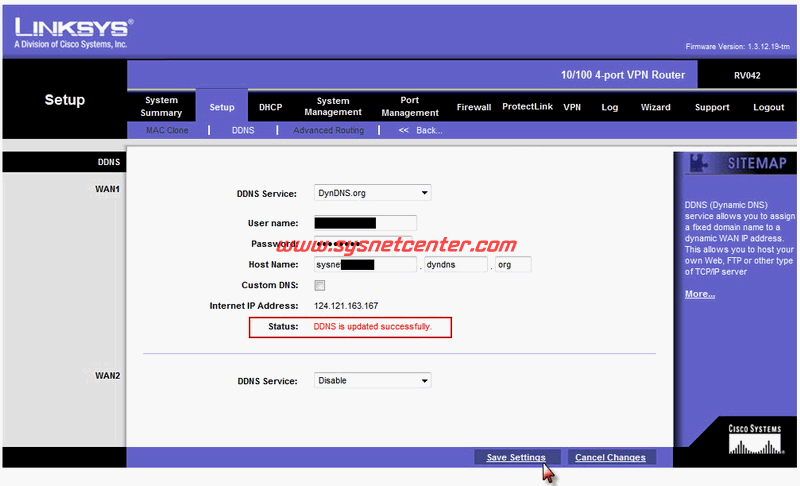Open the Support tab
The height and width of the screenshot is (486, 800).
click(x=712, y=107)
